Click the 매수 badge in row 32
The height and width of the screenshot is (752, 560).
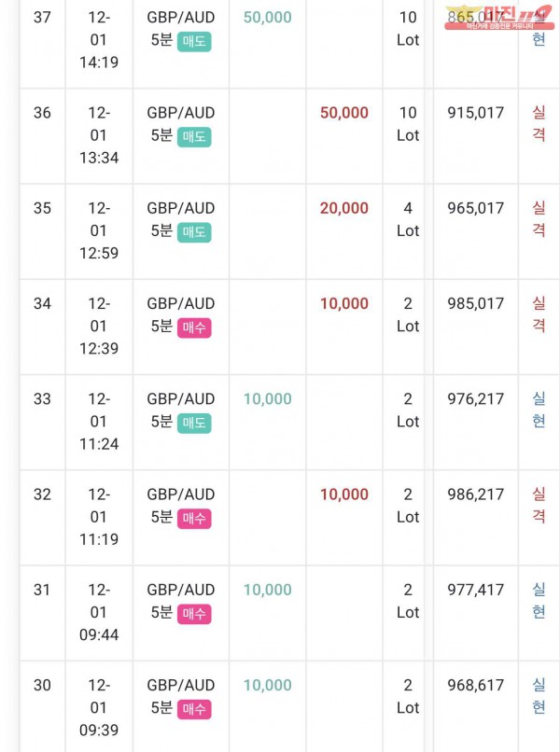[194, 518]
